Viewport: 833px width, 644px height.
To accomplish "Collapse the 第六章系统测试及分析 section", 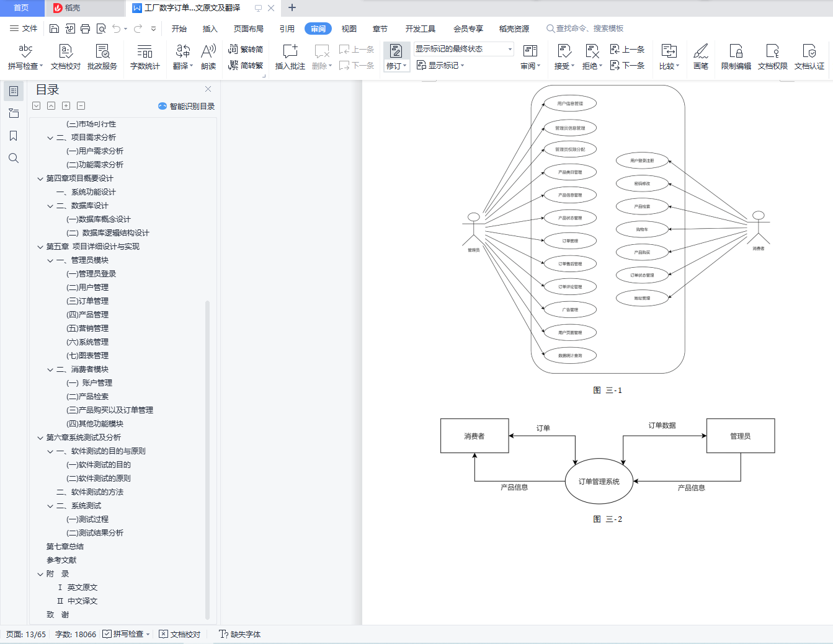I will pos(40,438).
